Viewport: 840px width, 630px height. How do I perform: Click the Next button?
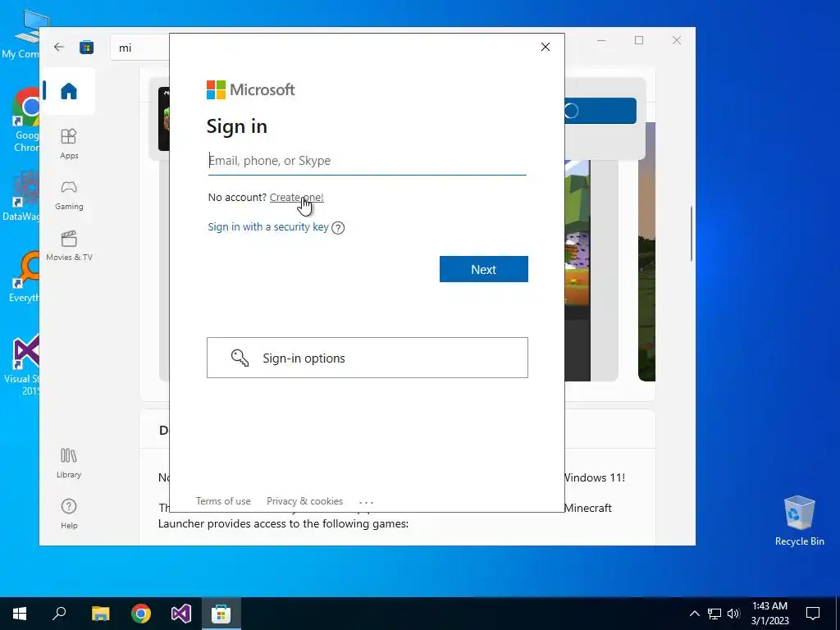483,269
